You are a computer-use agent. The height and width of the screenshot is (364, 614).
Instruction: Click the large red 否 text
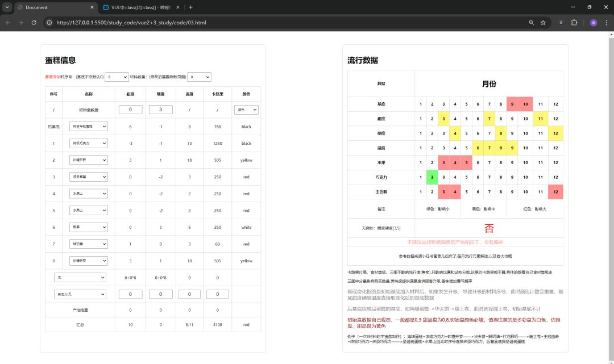click(x=489, y=228)
